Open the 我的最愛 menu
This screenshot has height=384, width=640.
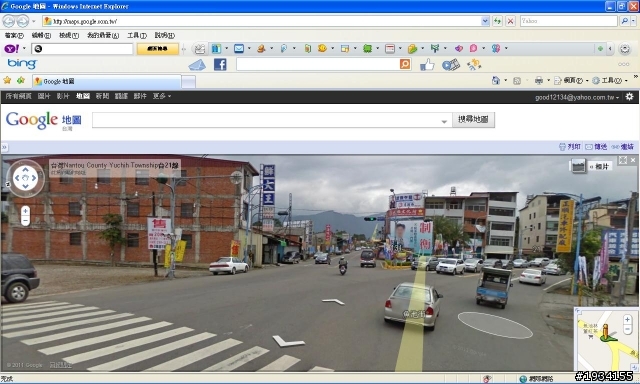click(103, 36)
